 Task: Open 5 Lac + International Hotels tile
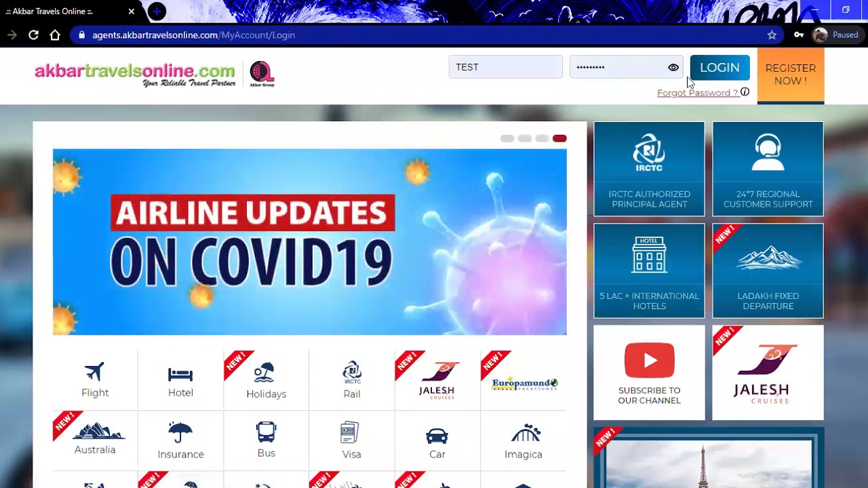coord(649,270)
